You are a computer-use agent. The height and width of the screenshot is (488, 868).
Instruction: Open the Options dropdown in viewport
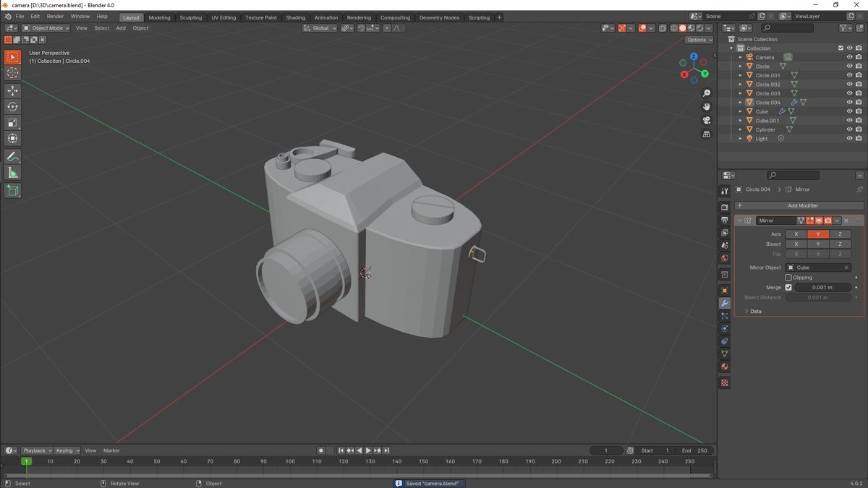click(x=699, y=40)
